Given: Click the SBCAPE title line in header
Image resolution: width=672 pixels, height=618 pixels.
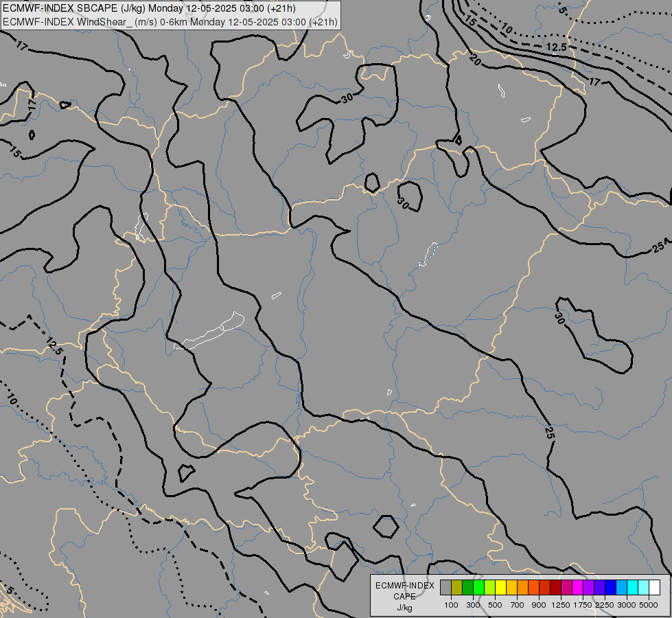Looking at the screenshot, I should pyautogui.click(x=149, y=8).
